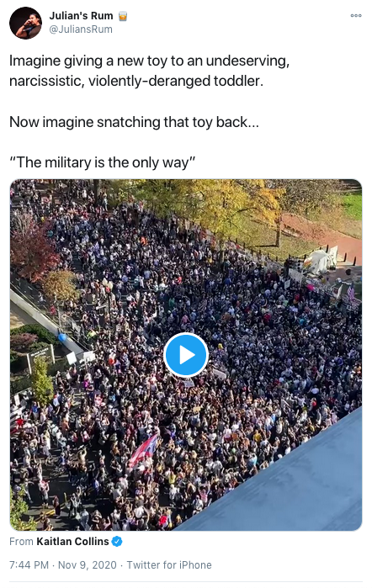Click the 'Now imagine snatching that toy back' line
The height and width of the screenshot is (588, 372).
click(134, 122)
